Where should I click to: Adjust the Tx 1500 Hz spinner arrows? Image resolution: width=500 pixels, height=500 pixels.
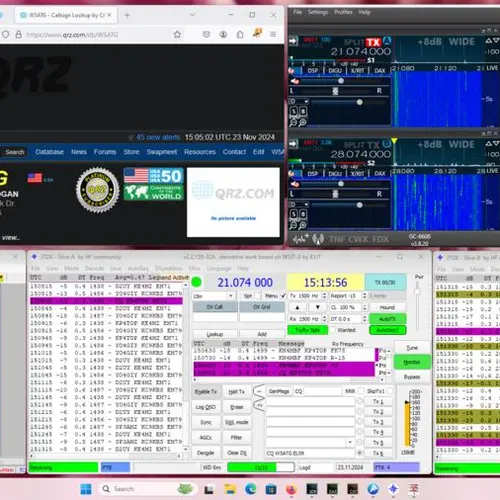tap(324, 296)
